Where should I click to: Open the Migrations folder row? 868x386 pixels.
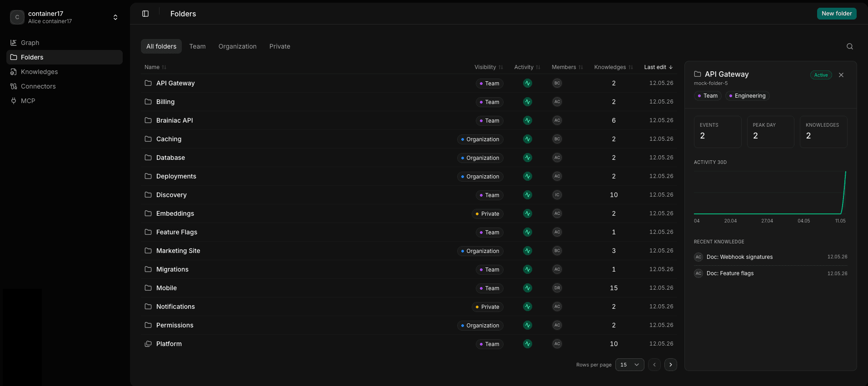pyautogui.click(x=409, y=269)
